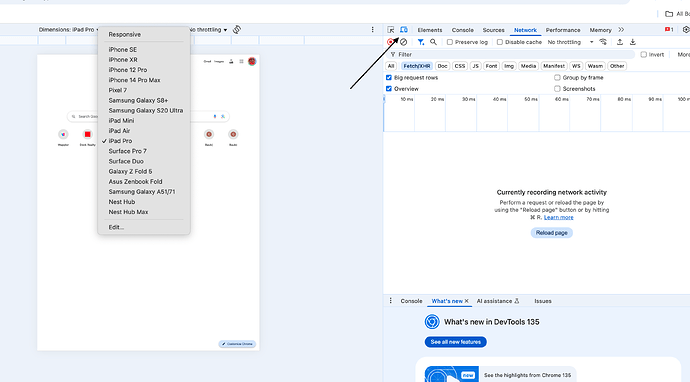Screen dimensions: 690x382
Task: Enable Disable cache checkbox
Action: pos(500,42)
